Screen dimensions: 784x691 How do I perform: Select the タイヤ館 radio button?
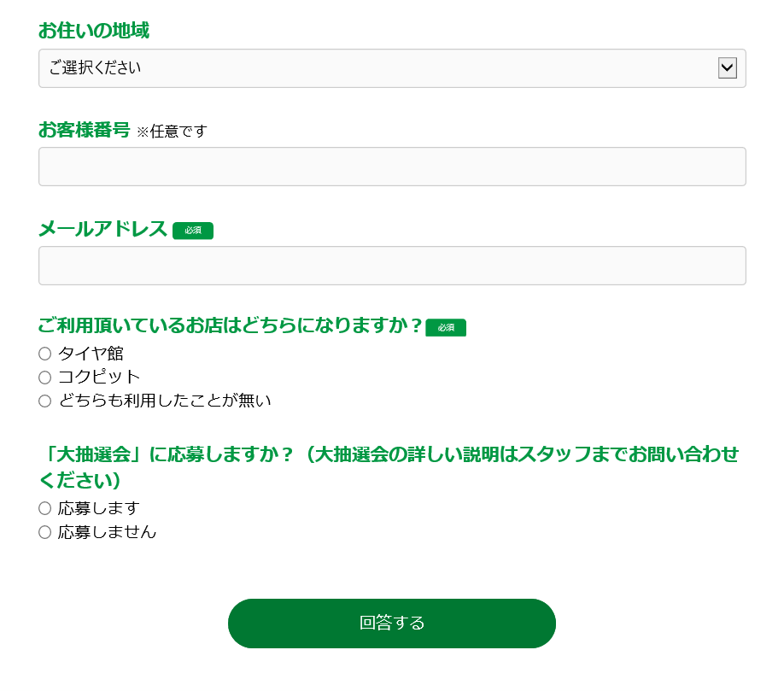pyautogui.click(x=45, y=354)
